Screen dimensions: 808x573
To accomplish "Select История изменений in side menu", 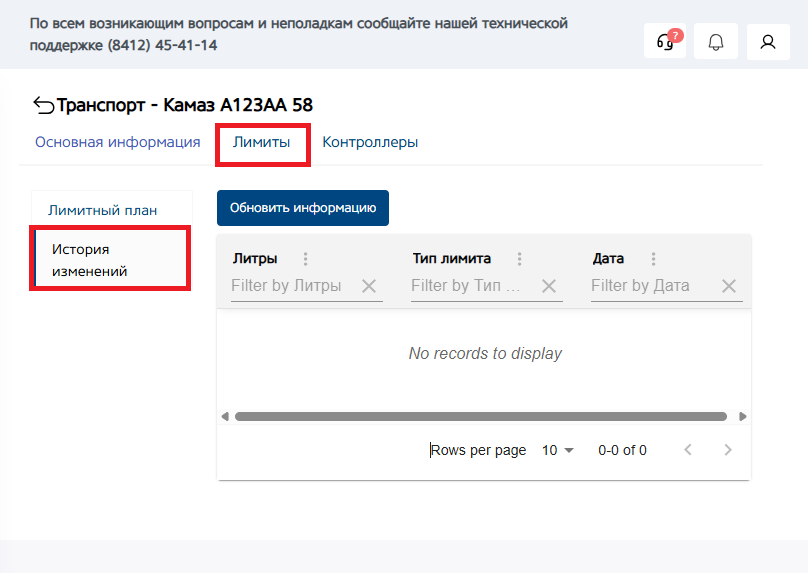I will (x=111, y=260).
